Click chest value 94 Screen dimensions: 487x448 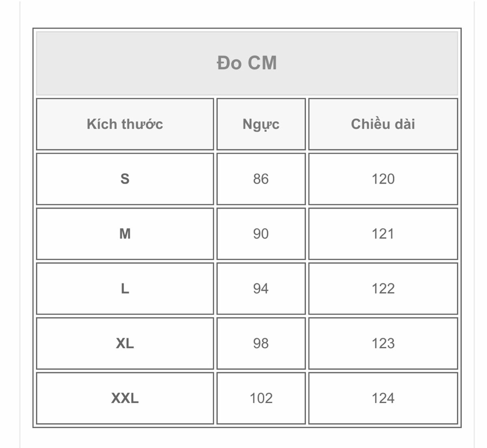(261, 288)
